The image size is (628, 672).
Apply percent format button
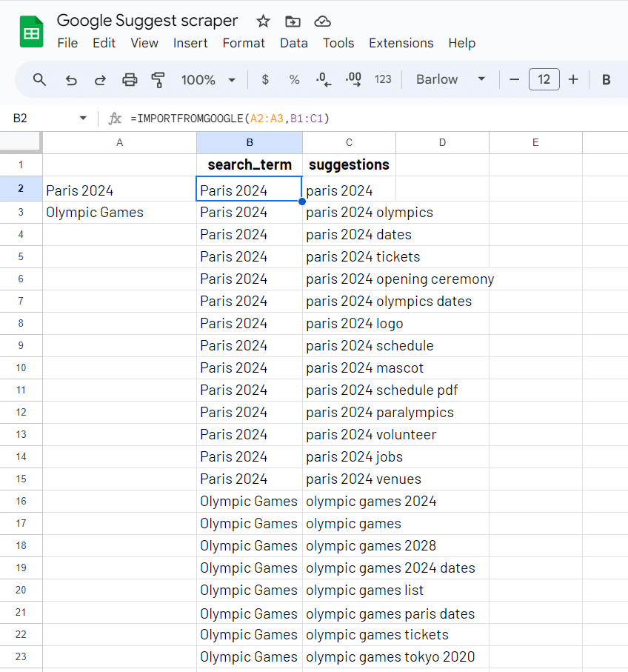click(x=294, y=79)
